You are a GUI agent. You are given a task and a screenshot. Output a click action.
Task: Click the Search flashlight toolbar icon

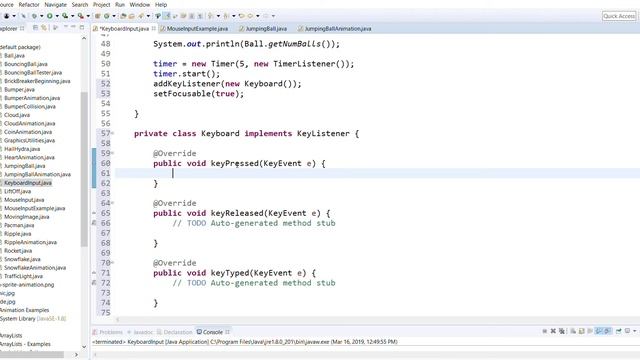point(141,16)
